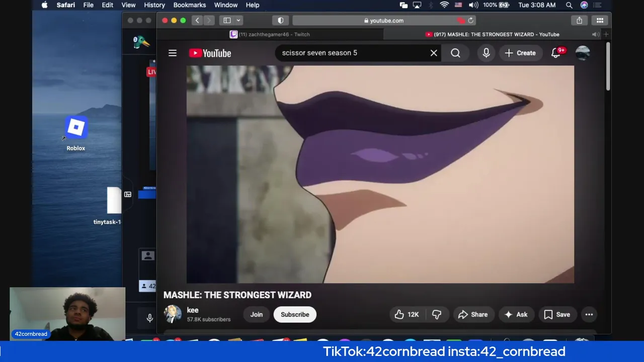Toggle the microphone in the background window
Viewport: 644px width, 362px height.
coord(149,318)
